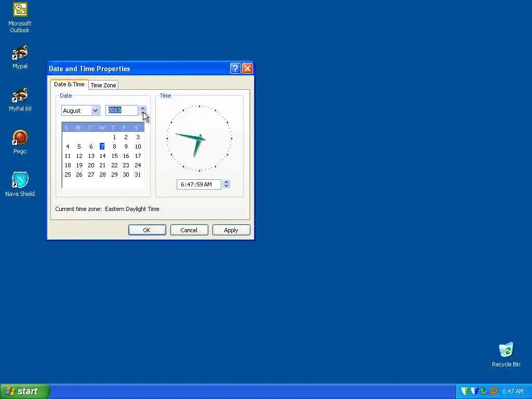This screenshot has height=399, width=532.
Task: Increase time with spinner up arrow
Action: (227, 182)
